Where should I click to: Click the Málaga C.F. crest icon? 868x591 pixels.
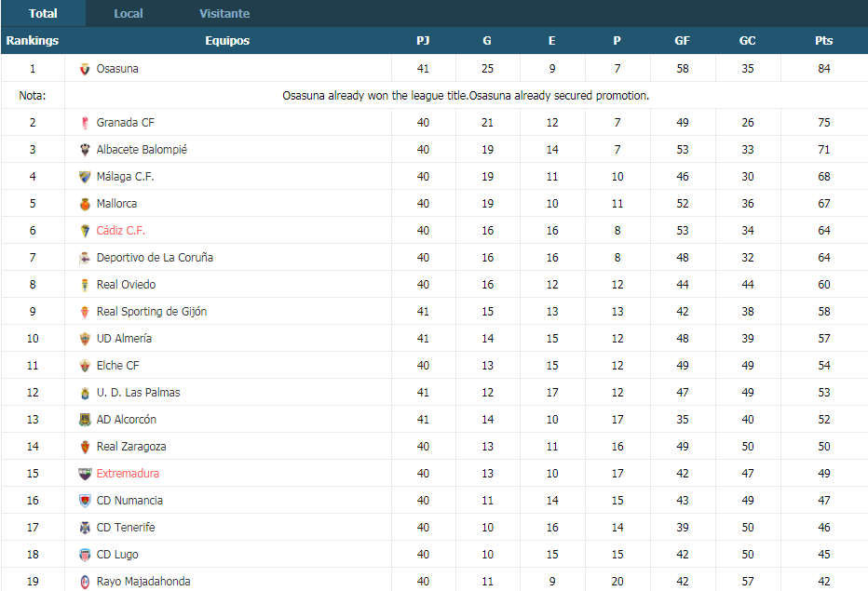click(x=85, y=177)
